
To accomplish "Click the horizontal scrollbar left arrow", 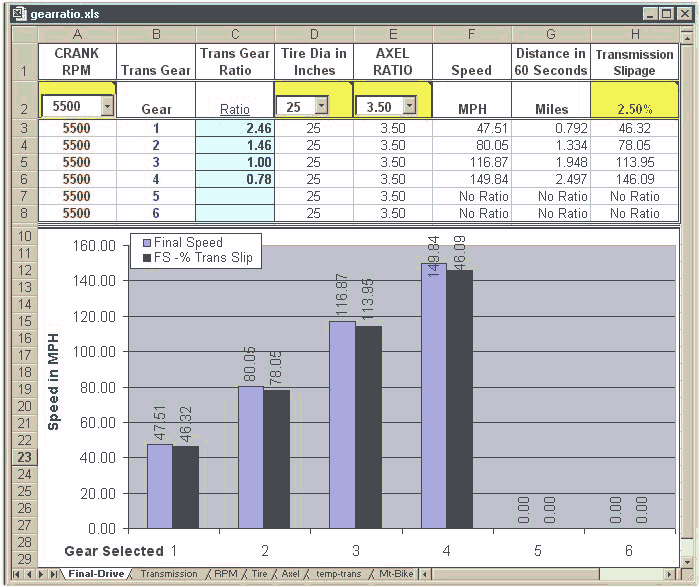I will pos(425,574).
